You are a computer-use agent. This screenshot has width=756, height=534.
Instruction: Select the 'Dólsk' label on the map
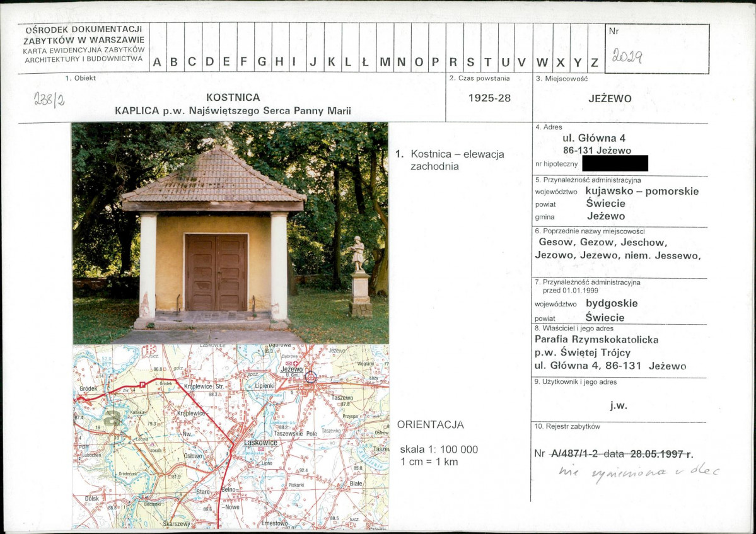[x=91, y=499]
